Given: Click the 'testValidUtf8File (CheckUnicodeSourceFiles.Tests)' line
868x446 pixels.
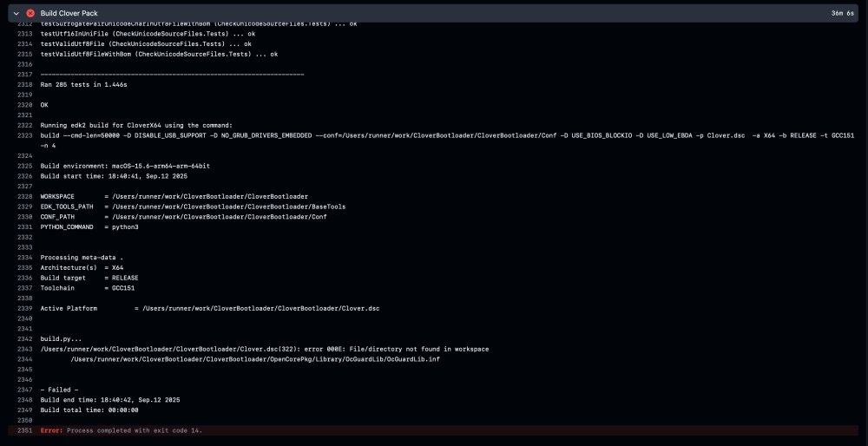Looking at the screenshot, I should pyautogui.click(x=146, y=43).
